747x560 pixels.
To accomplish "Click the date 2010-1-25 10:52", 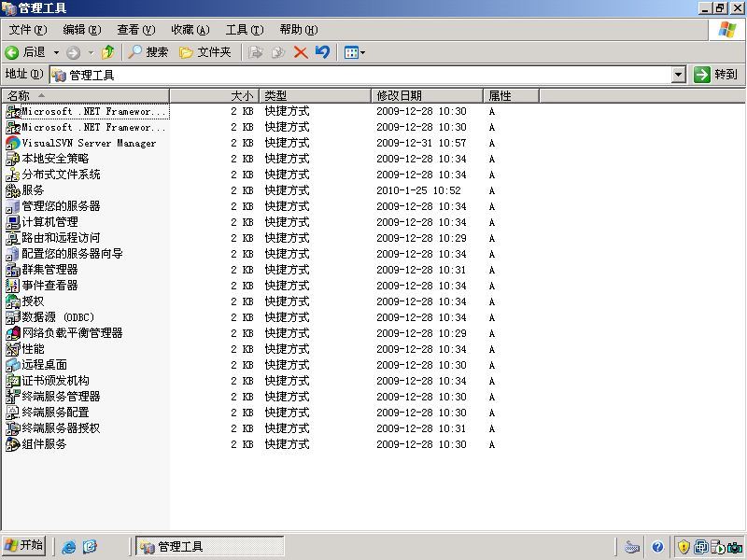I will (418, 190).
